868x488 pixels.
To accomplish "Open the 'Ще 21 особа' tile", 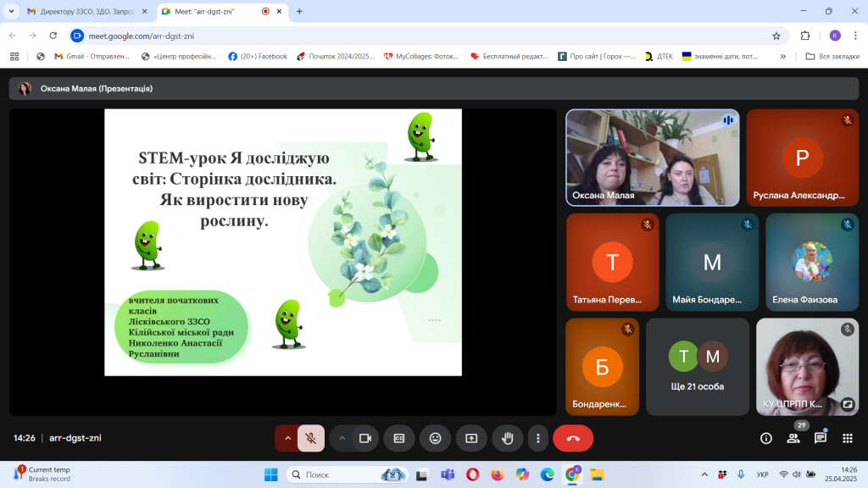I will tap(698, 367).
